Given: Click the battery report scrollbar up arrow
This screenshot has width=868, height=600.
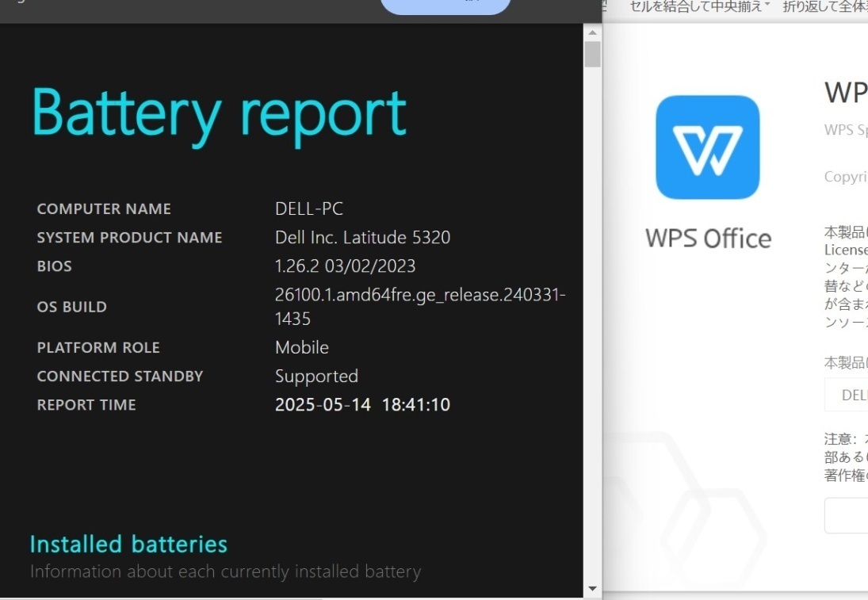Looking at the screenshot, I should [x=592, y=32].
